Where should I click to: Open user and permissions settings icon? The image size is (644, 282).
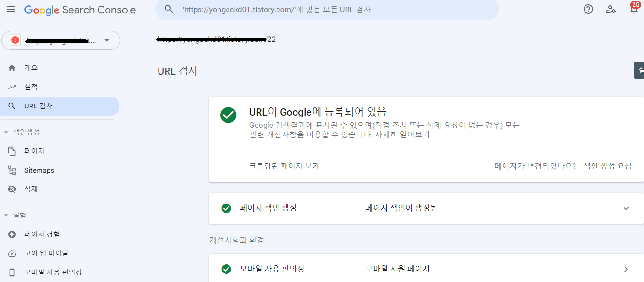pyautogui.click(x=611, y=9)
